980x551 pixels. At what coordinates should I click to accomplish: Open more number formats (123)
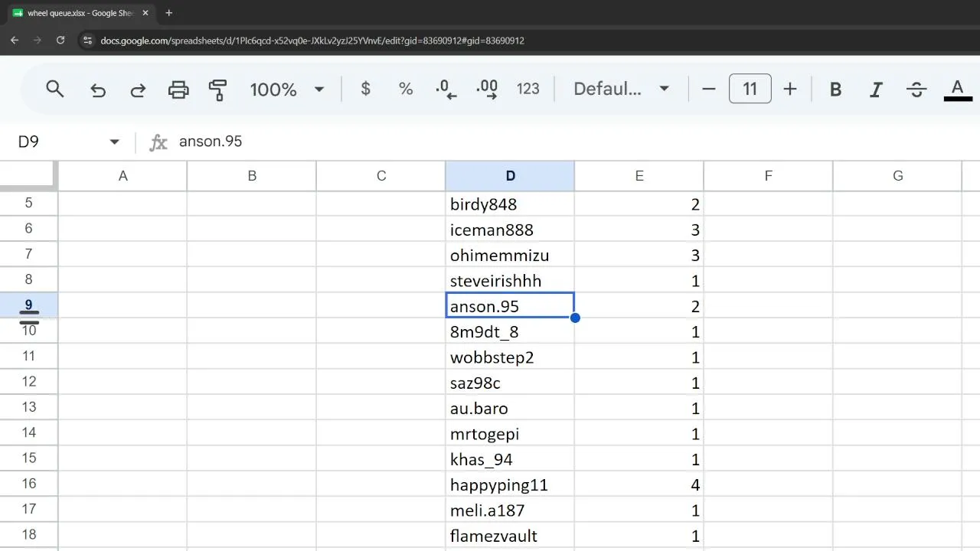[528, 89]
